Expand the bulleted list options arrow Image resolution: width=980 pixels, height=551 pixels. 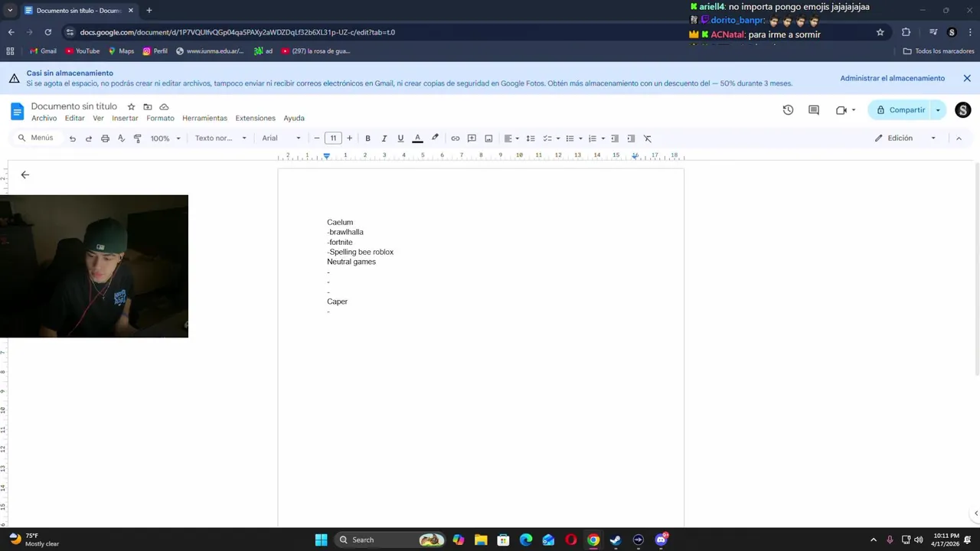point(580,139)
